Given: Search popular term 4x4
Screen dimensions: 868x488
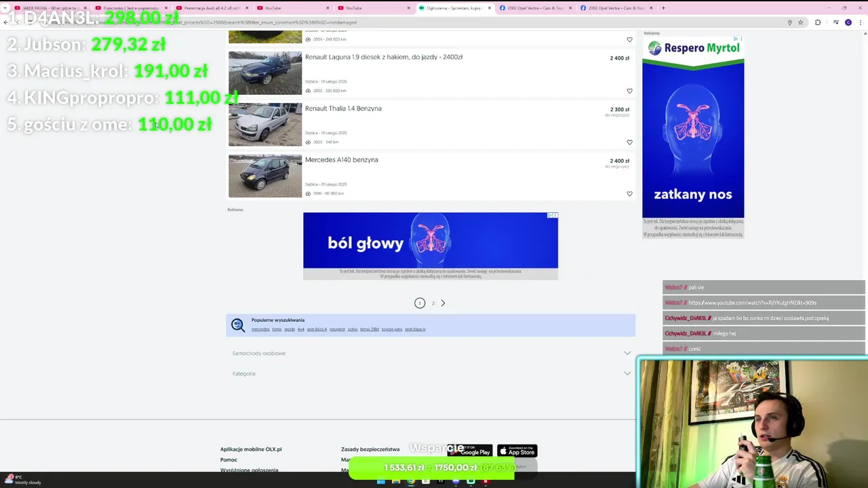Looking at the screenshot, I should coord(301,329).
